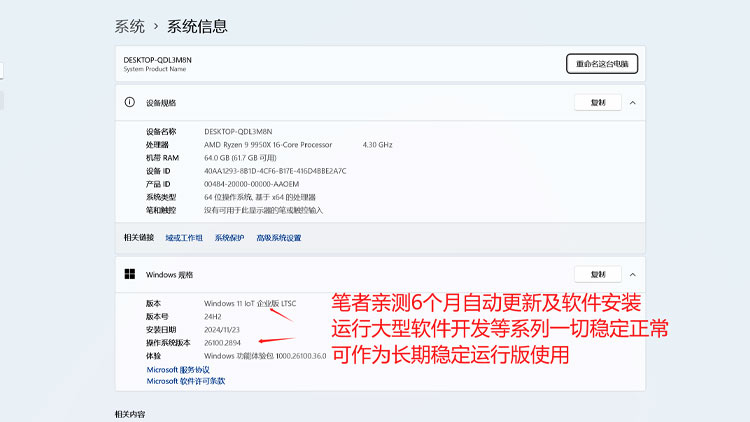The image size is (750, 422).
Task: Select the device name value in specifications list
Action: click(x=238, y=131)
